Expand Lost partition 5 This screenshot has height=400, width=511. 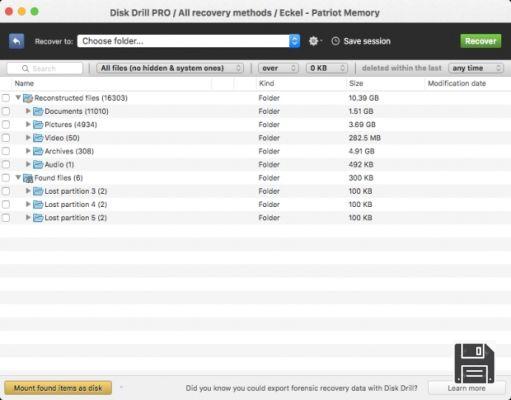pos(28,218)
